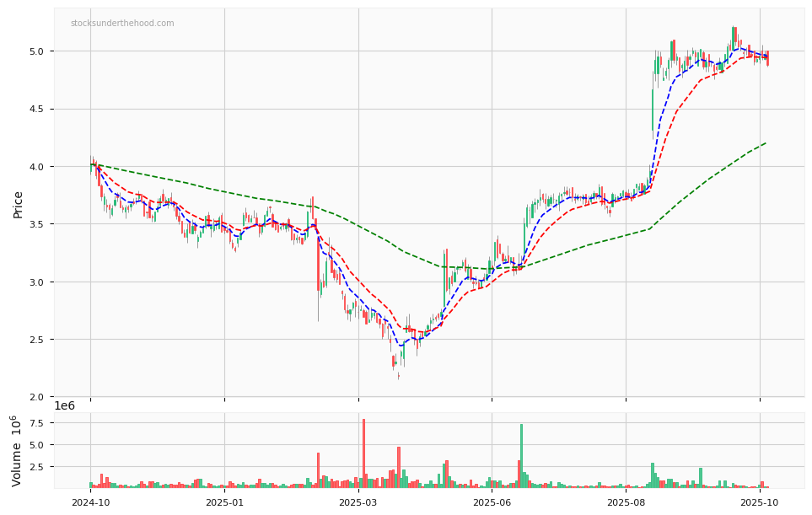Click the 2.0 price axis tick label
812x515 pixels.
[38, 397]
